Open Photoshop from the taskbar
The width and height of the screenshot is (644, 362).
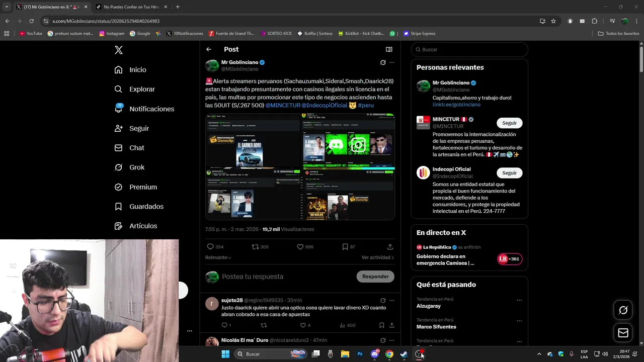(x=360, y=354)
